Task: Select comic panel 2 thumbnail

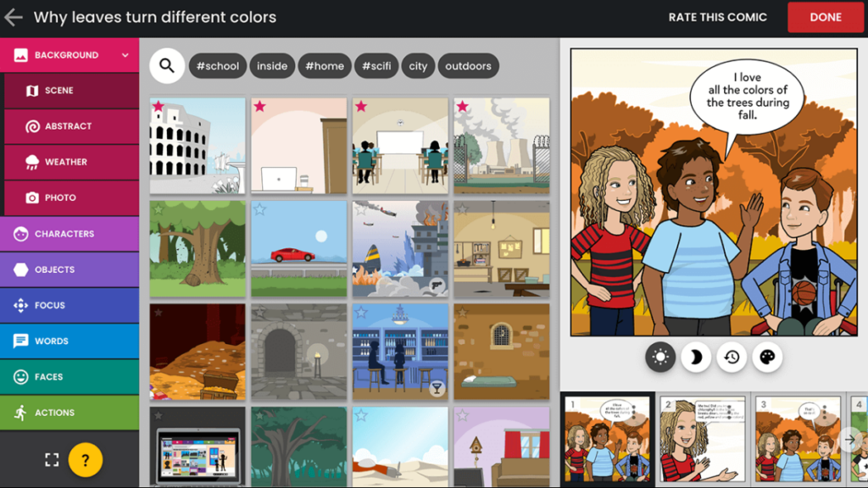Action: pos(703,440)
